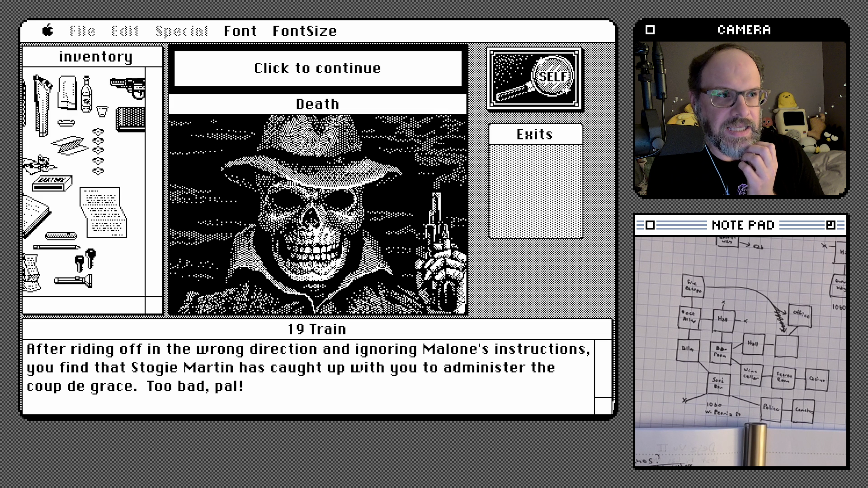Click the matchbox in the inventory
The image size is (868, 488).
pos(52,183)
